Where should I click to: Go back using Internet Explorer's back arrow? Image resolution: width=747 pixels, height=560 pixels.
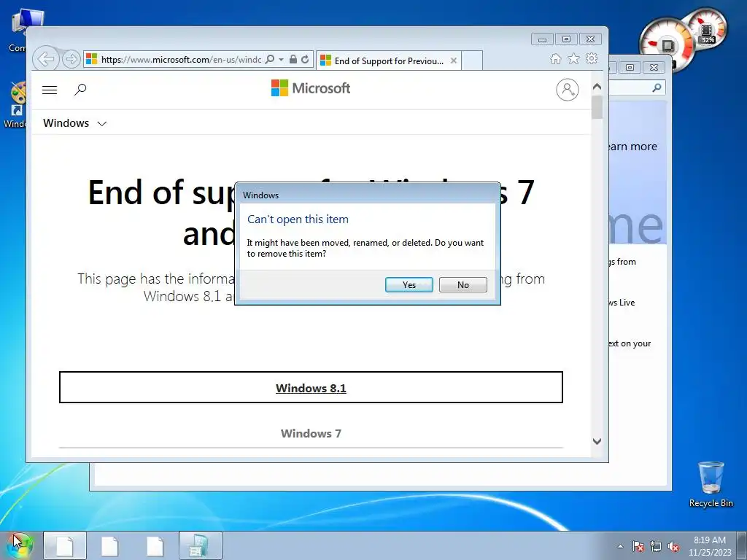(x=46, y=59)
